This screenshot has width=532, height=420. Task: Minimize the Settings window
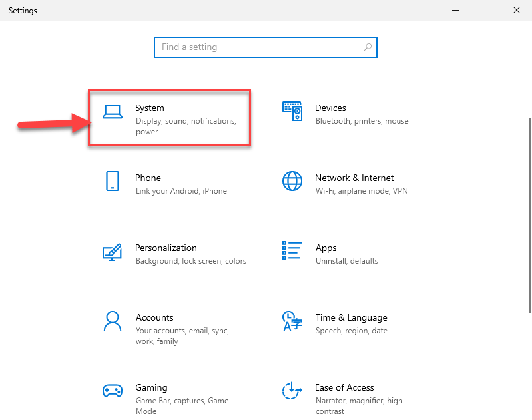click(456, 10)
